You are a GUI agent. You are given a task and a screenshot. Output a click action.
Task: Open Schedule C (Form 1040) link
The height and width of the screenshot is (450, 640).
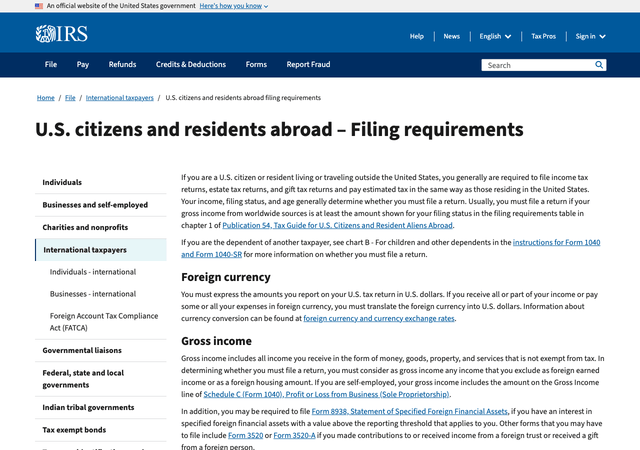pyautogui.click(x=326, y=394)
